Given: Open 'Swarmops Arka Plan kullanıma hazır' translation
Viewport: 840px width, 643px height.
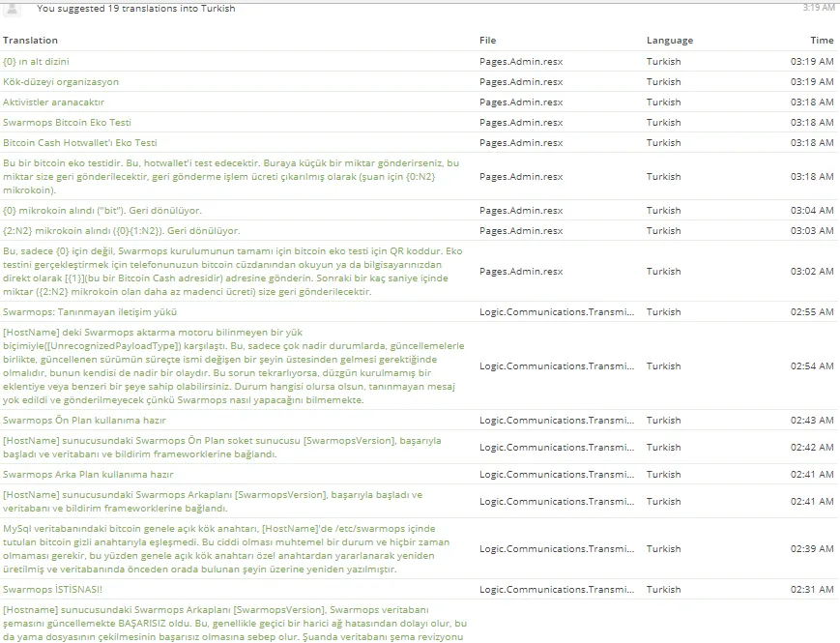Looking at the screenshot, I should pyautogui.click(x=88, y=474).
